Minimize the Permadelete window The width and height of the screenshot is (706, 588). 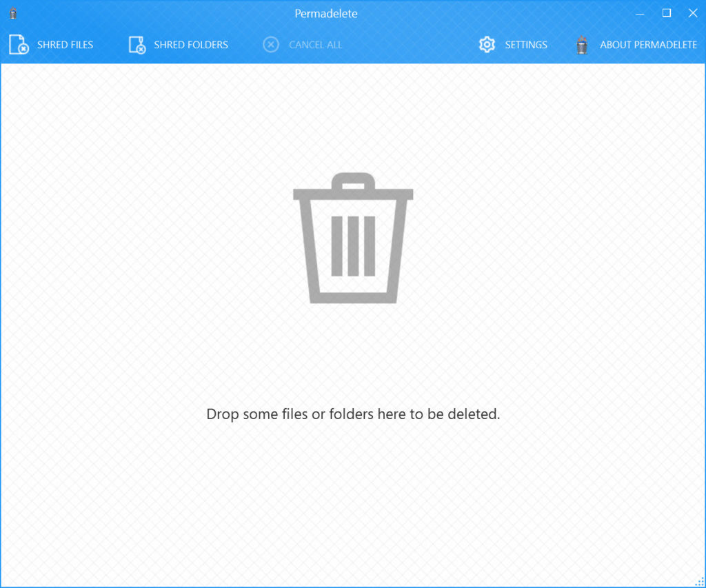tap(641, 13)
